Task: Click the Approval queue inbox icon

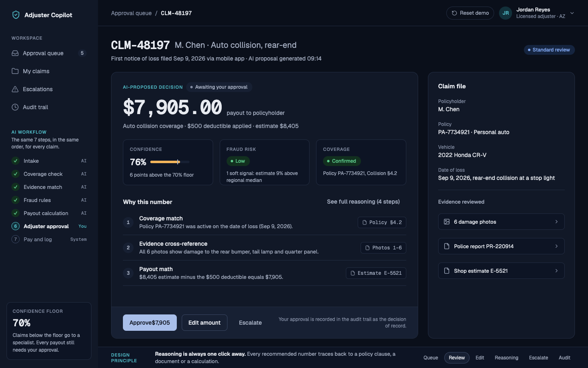Action: (x=15, y=53)
